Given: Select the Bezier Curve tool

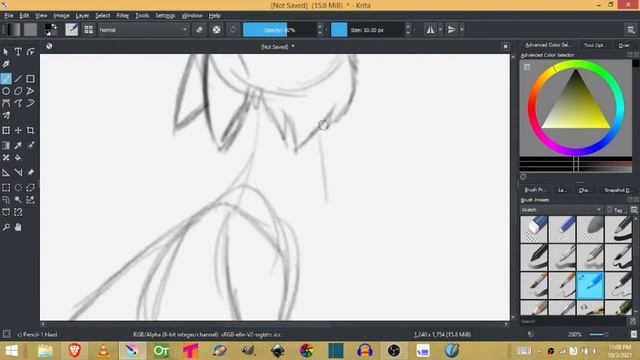Looking at the screenshot, I should [x=6, y=103].
